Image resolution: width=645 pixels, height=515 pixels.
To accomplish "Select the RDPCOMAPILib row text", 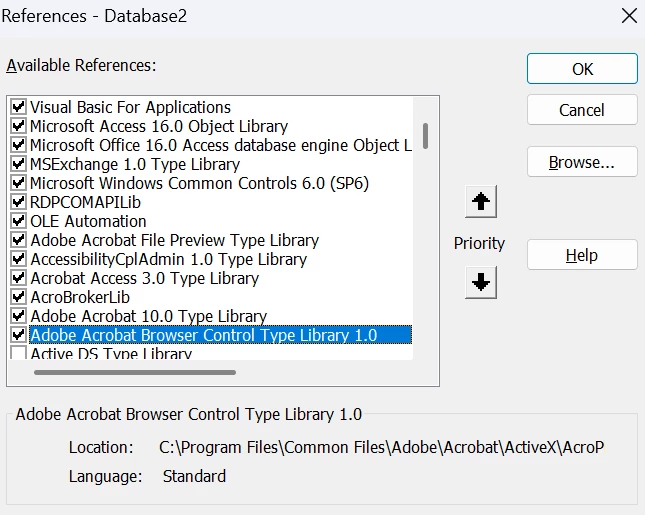I will (x=86, y=202).
